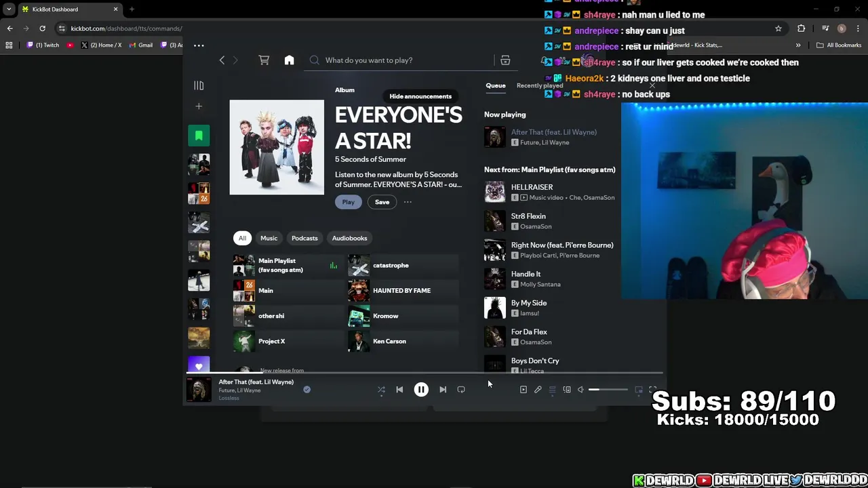Viewport: 868px width, 488px height.
Task: Open the Spotify three-dot app menu
Action: point(199,45)
